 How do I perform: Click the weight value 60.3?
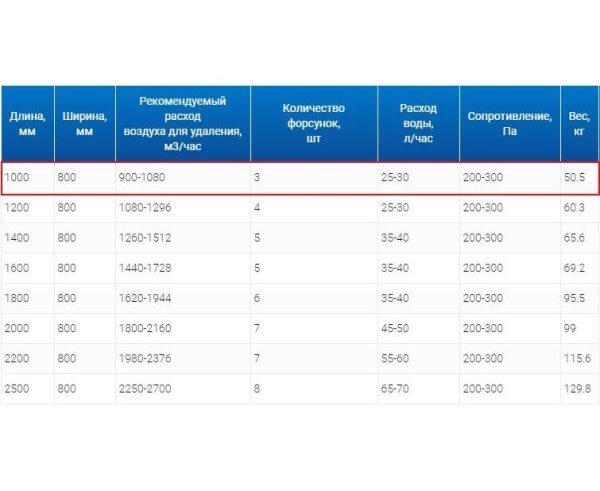coord(574,207)
